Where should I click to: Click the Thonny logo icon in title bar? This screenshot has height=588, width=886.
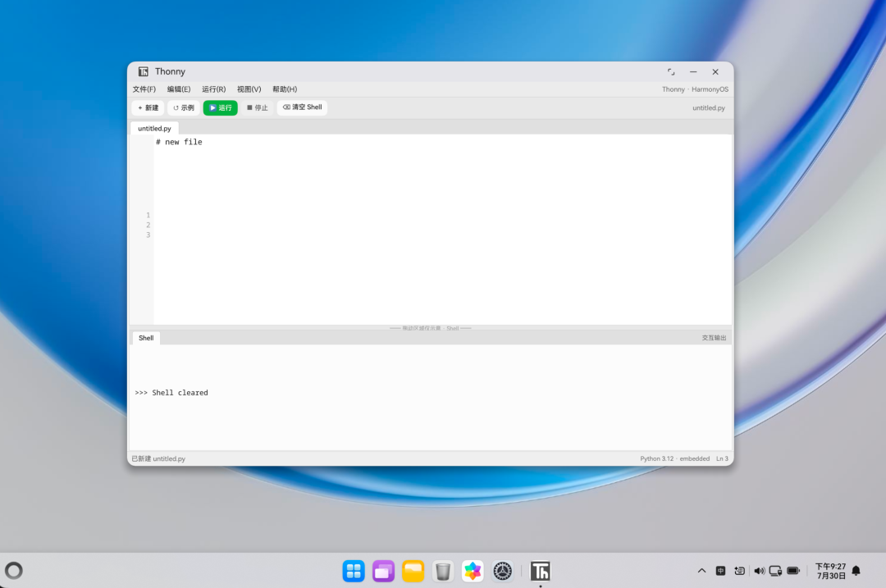(x=144, y=71)
